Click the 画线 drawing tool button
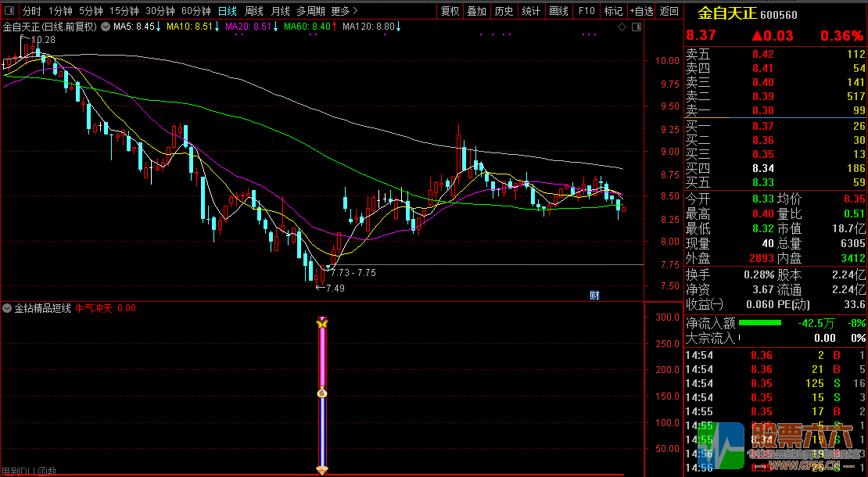 coord(558,11)
